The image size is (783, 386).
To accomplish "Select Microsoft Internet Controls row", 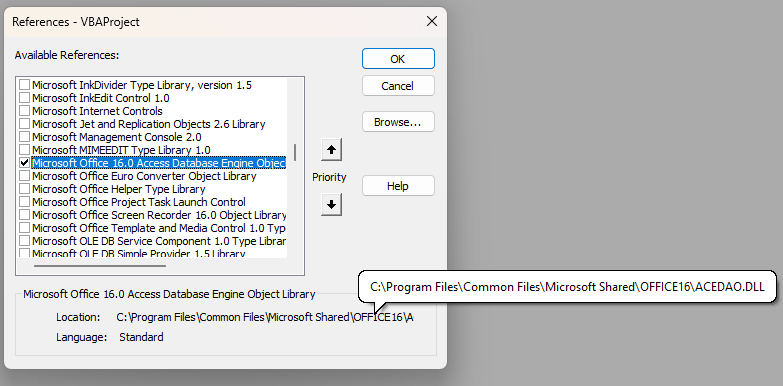I will coord(97,111).
